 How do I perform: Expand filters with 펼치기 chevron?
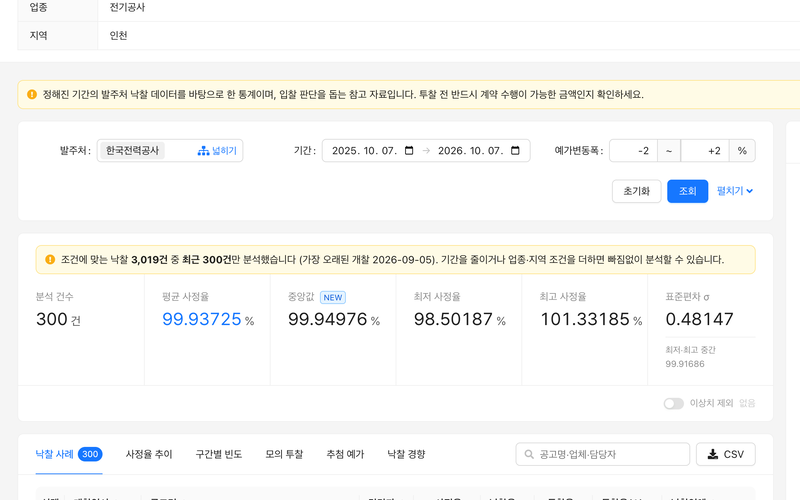(x=735, y=191)
